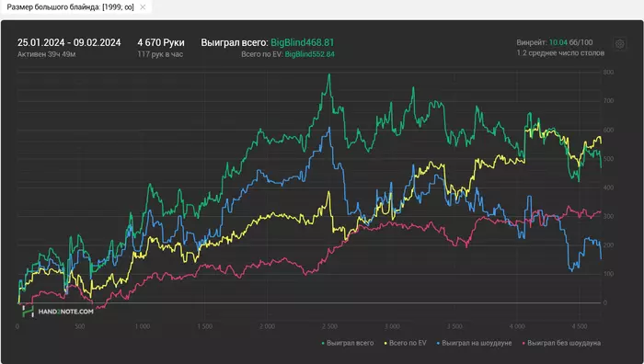The width and height of the screenshot is (644, 364).
Task: Click the green legend dot for total won
Action: 323,343
